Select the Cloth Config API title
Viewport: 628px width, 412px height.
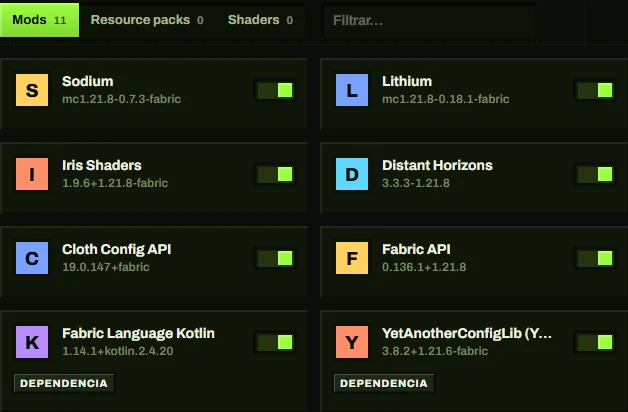117,249
